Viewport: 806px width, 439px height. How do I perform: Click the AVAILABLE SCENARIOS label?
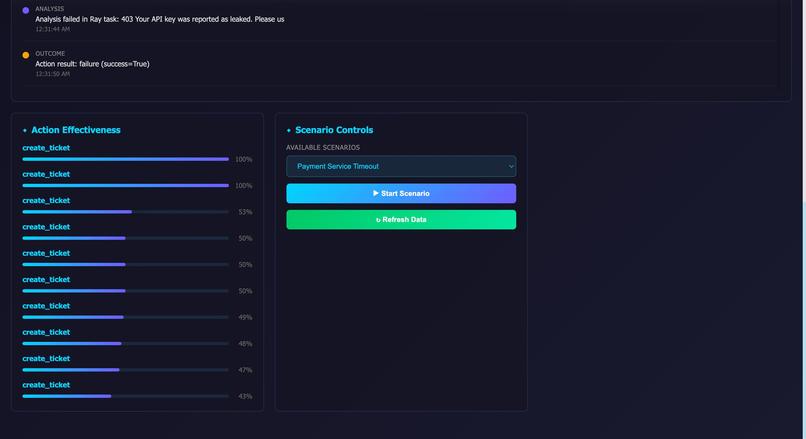click(x=323, y=148)
